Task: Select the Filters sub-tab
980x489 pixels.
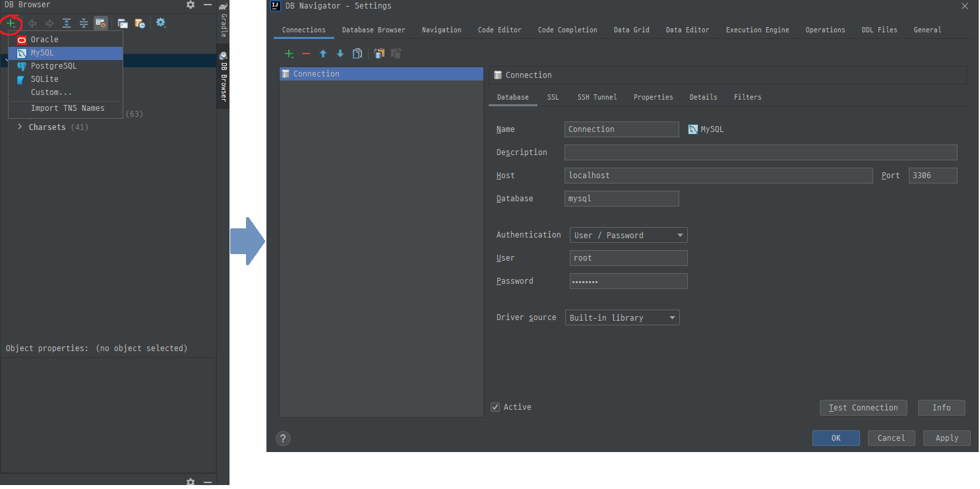Action: tap(747, 97)
